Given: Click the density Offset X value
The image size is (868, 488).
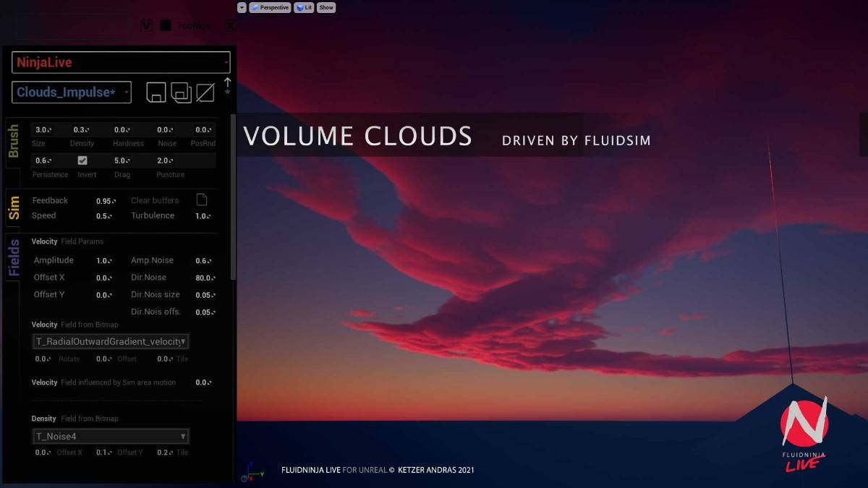Looking at the screenshot, I should (43, 453).
